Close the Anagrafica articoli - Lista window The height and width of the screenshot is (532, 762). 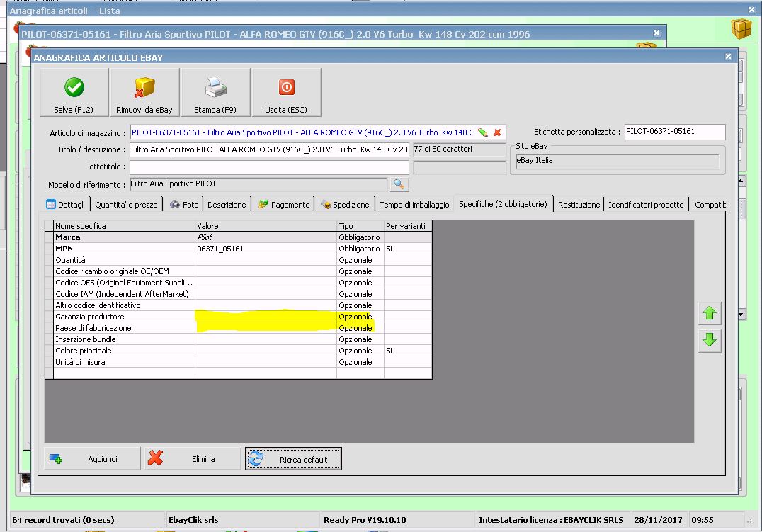pos(752,10)
